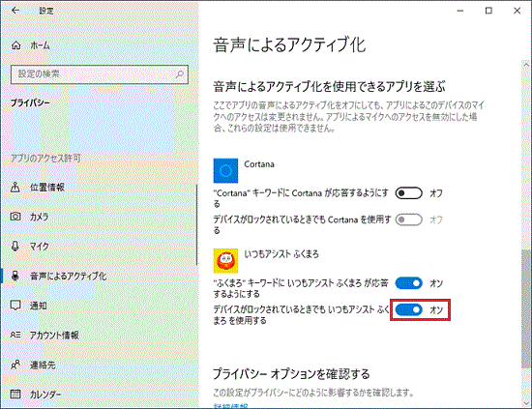
Task: Select the account info (アカウント情報) icon
Action: point(15,336)
